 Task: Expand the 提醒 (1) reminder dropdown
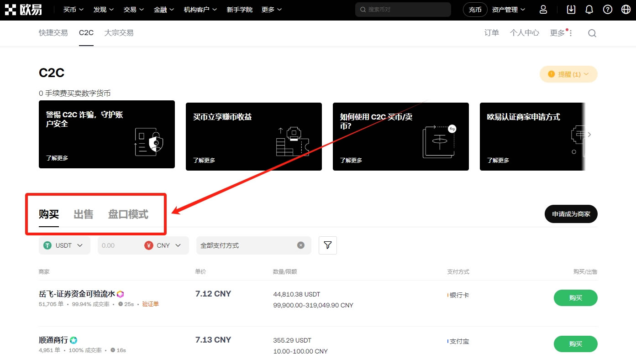point(568,74)
